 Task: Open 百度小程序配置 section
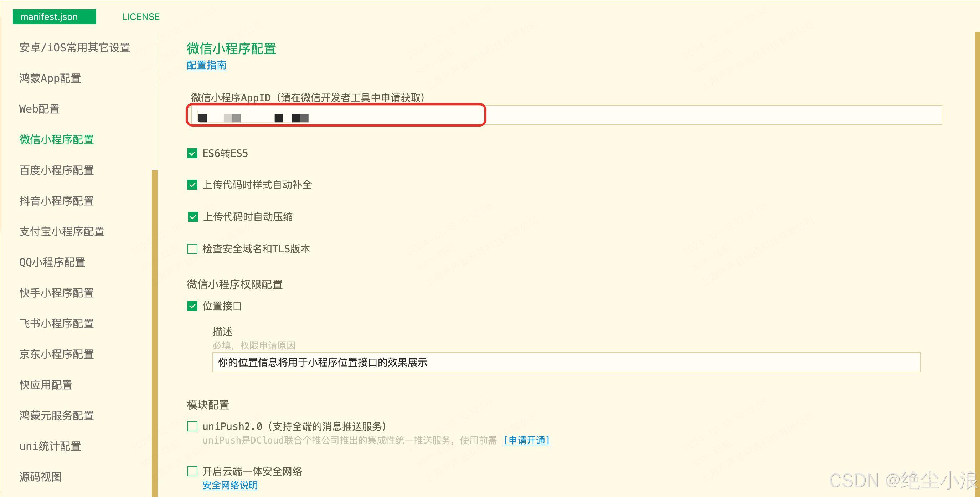(57, 170)
